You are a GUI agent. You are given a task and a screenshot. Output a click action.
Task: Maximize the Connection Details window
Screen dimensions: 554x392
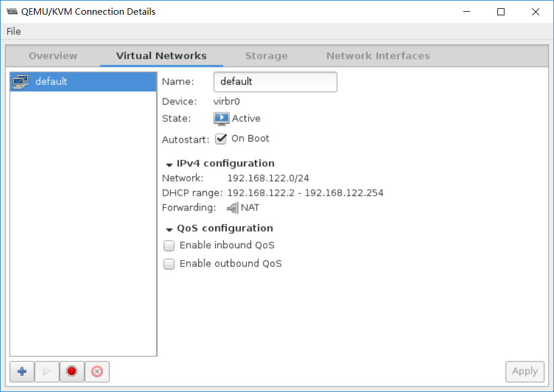point(500,12)
